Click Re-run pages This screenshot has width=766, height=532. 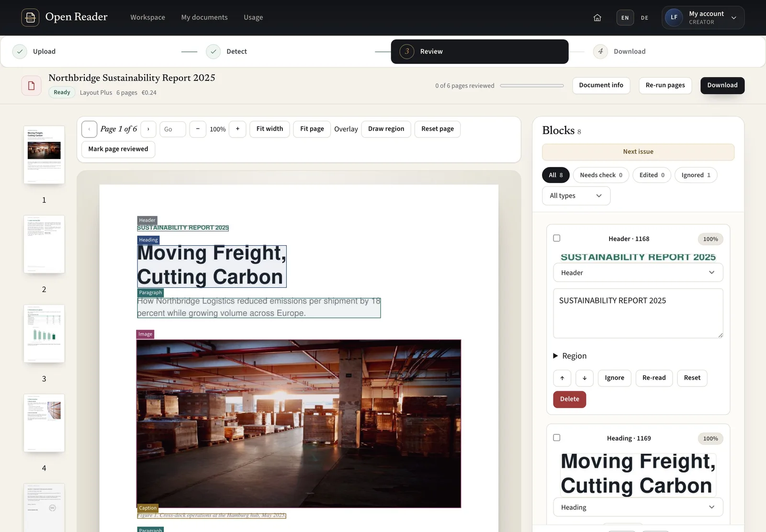coord(665,86)
